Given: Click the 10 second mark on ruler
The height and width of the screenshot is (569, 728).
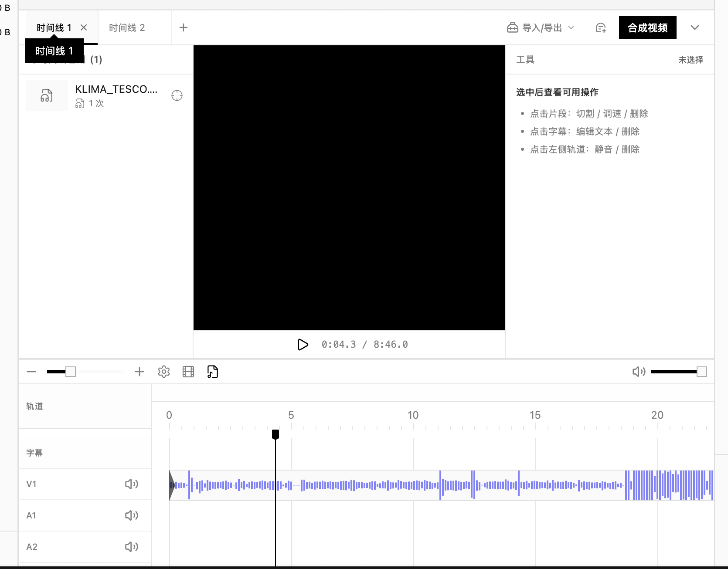Looking at the screenshot, I should point(413,415).
